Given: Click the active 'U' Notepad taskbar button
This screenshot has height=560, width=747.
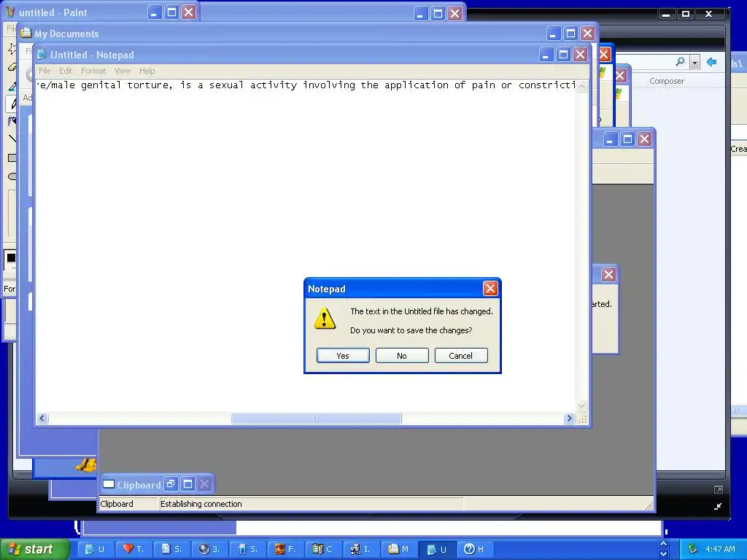Looking at the screenshot, I should [438, 549].
